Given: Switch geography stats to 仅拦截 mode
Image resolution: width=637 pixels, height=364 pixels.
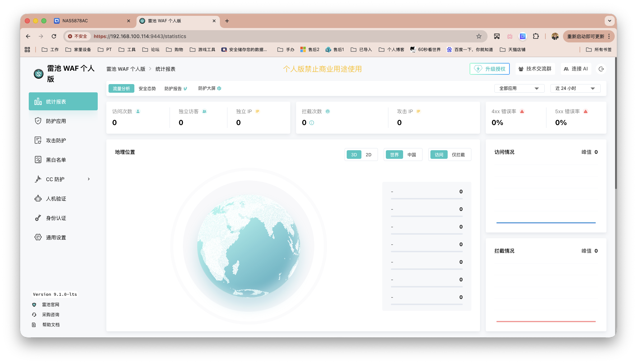Looking at the screenshot, I should click(x=459, y=154).
